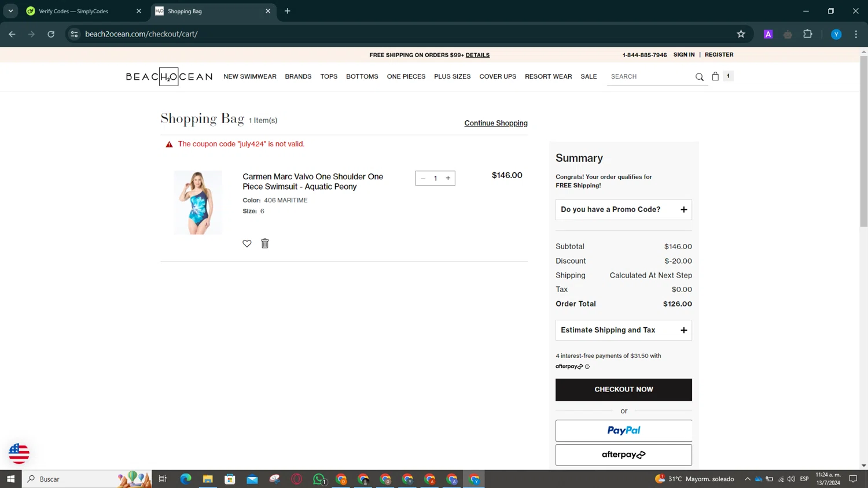Add swimsuit to wishlist with heart icon
Viewport: 868px width, 488px height.
tap(247, 243)
